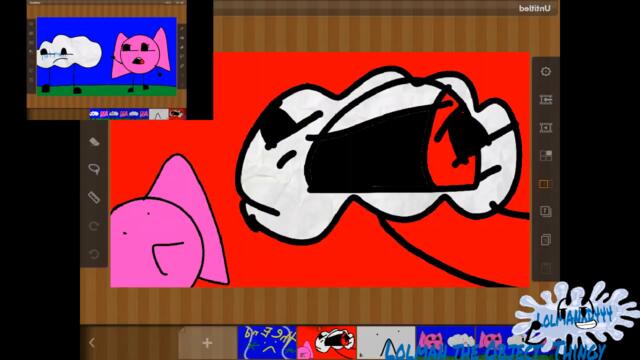The height and width of the screenshot is (360, 640).
Task: Select the gray frame thumbnail
Action: pyautogui.click(x=386, y=343)
